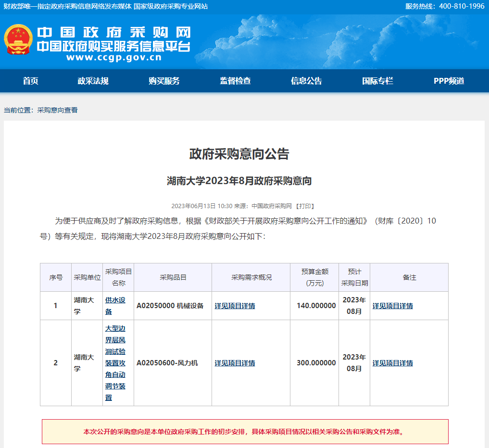Click the 采购品目 column header
The height and width of the screenshot is (448, 489).
(x=173, y=277)
